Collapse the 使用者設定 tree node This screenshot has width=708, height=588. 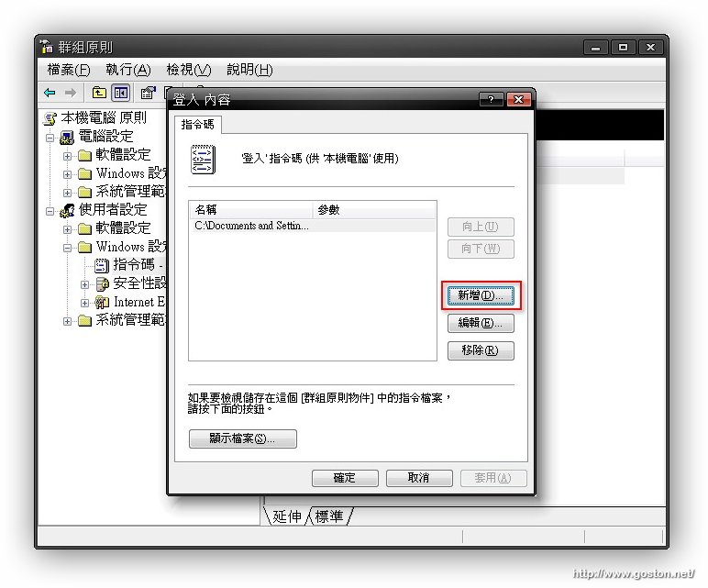click(x=50, y=210)
